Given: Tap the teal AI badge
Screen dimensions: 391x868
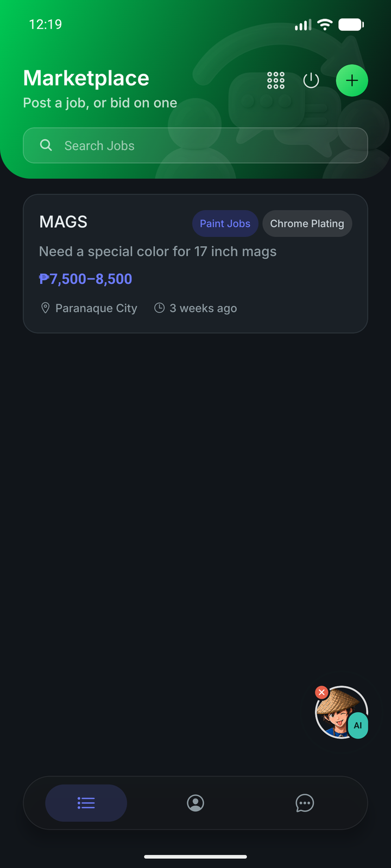Looking at the screenshot, I should pos(358,725).
